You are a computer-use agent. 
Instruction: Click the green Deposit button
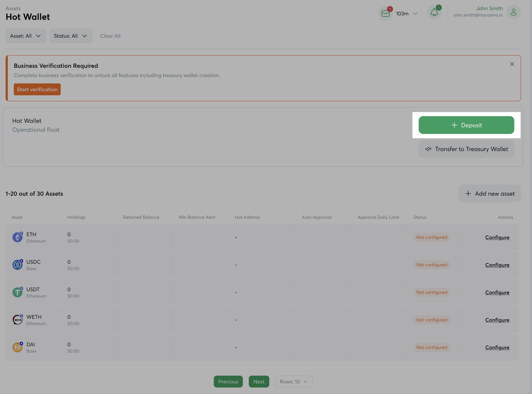tap(466, 125)
